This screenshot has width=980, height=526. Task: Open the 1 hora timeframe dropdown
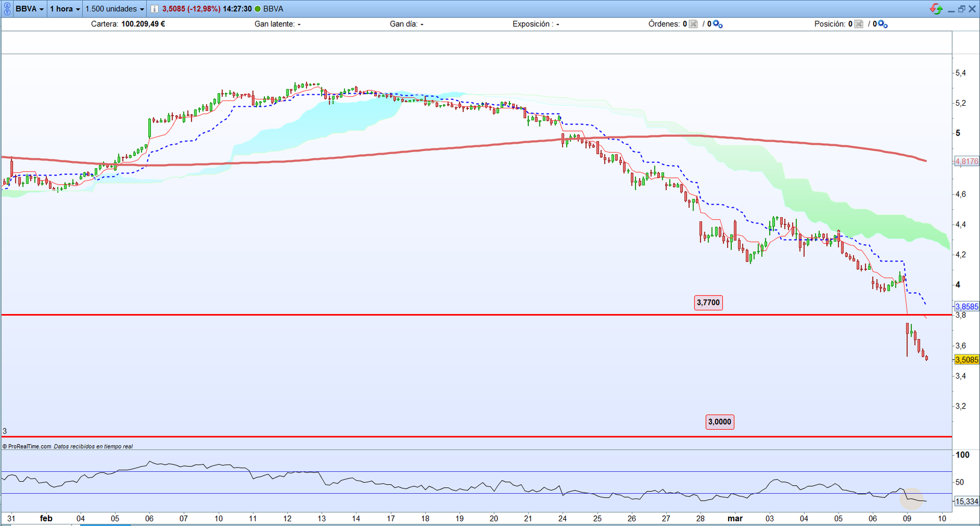pos(65,9)
